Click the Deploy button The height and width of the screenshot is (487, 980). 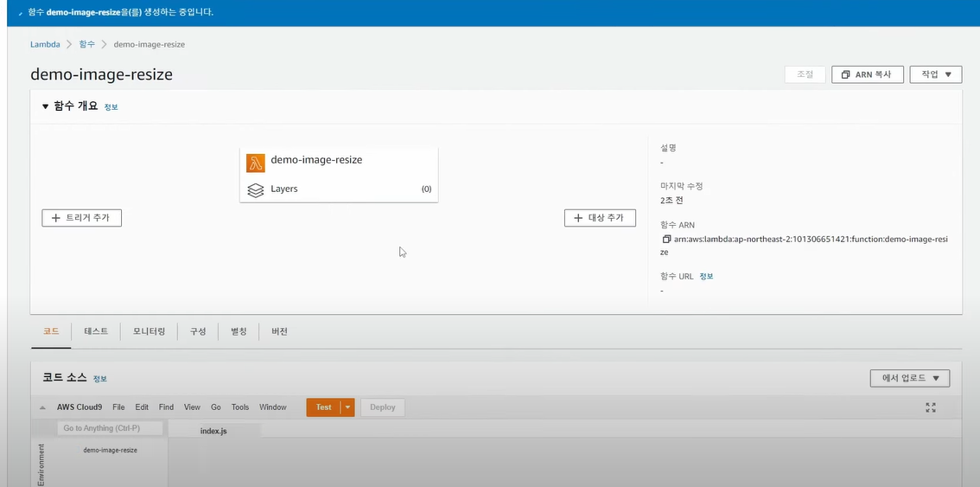383,407
